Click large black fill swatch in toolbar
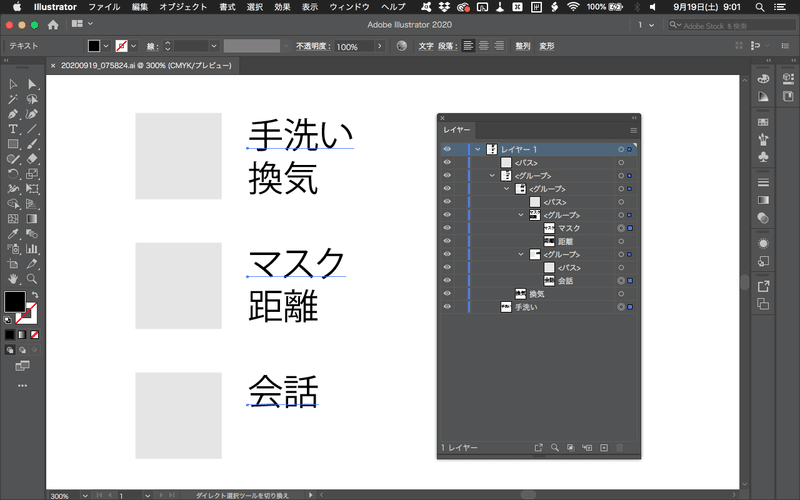This screenshot has height=500, width=800. (15, 302)
